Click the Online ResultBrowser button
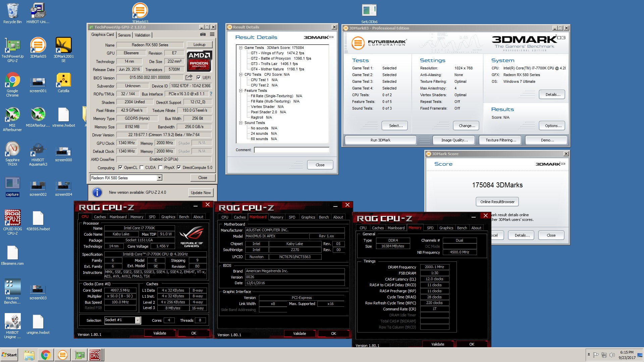 coord(497,202)
